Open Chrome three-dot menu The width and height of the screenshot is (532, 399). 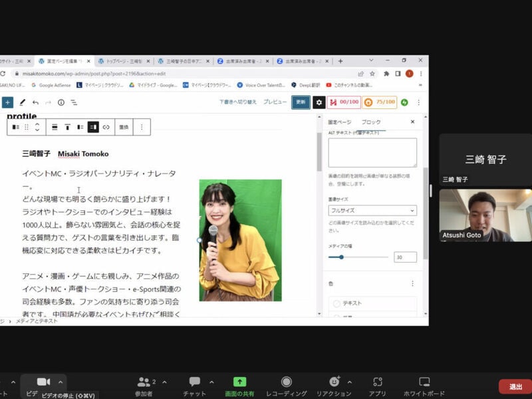point(421,74)
